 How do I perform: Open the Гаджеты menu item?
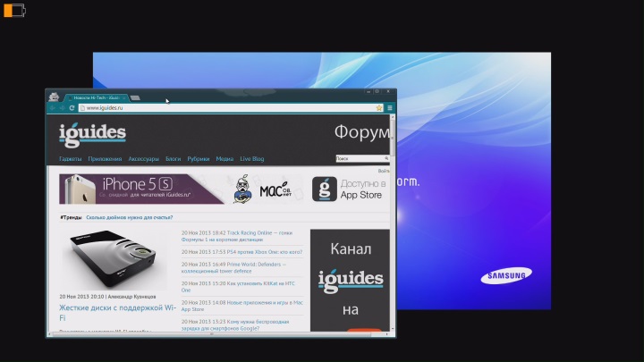point(71,159)
